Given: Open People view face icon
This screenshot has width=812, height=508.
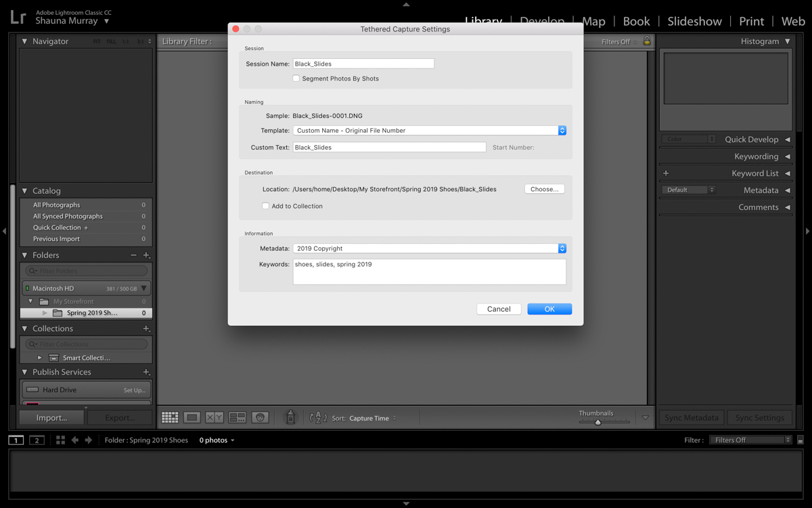Looking at the screenshot, I should tap(260, 418).
